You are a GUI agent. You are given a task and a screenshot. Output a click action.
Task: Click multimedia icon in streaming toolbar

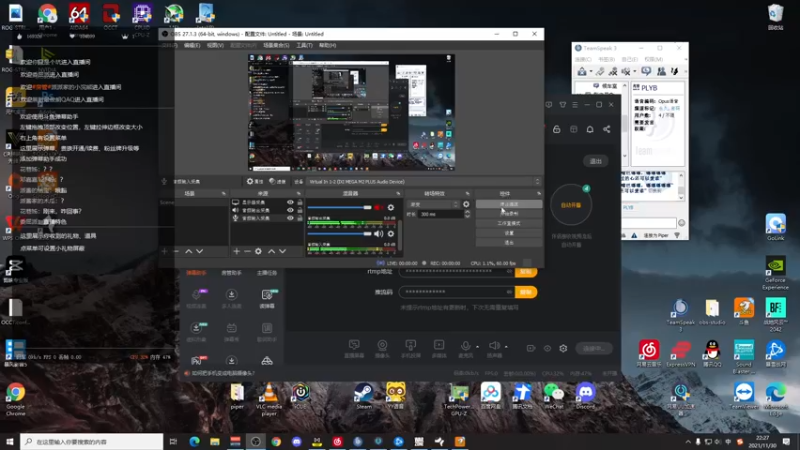pyautogui.click(x=439, y=345)
